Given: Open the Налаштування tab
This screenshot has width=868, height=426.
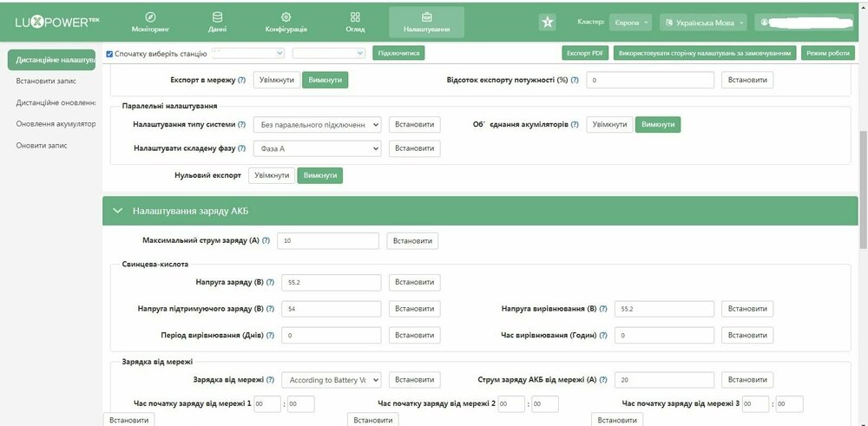Looking at the screenshot, I should click(x=426, y=23).
